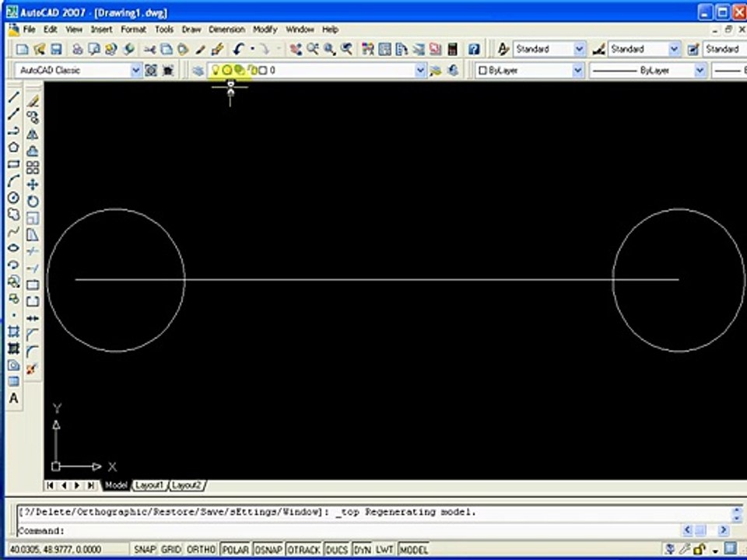Expand the layer 0 dropdown list
This screenshot has width=747, height=560.
tap(419, 71)
